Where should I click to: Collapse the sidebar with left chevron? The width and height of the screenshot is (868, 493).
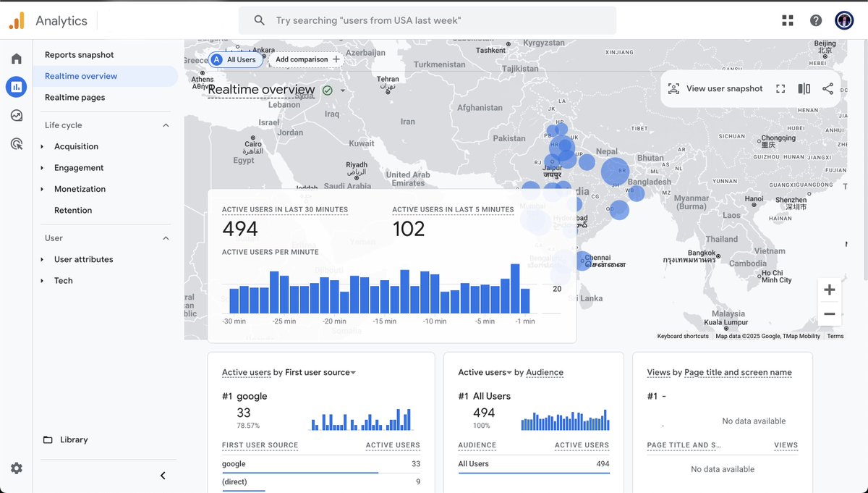click(163, 476)
